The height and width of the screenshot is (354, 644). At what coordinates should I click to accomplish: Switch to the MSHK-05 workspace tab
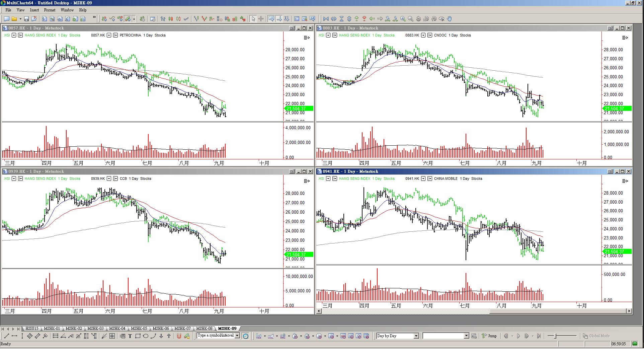[139, 329]
